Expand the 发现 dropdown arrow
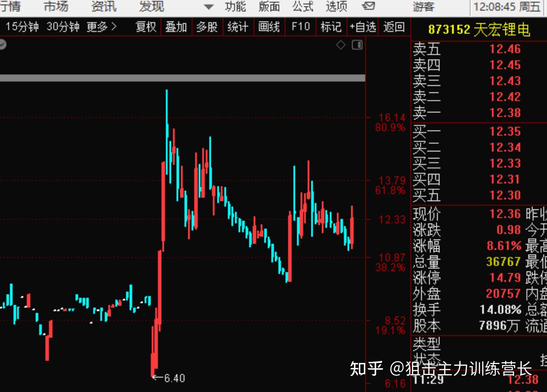 208,7
